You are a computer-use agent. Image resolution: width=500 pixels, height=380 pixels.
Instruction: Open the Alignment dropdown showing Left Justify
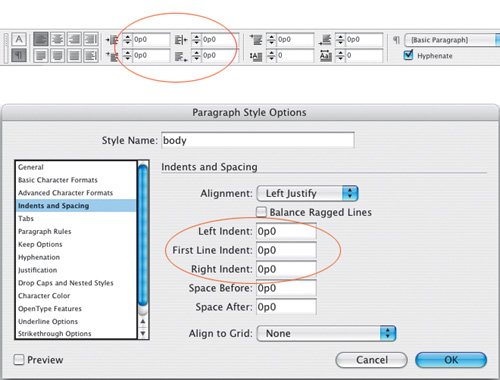click(x=307, y=193)
